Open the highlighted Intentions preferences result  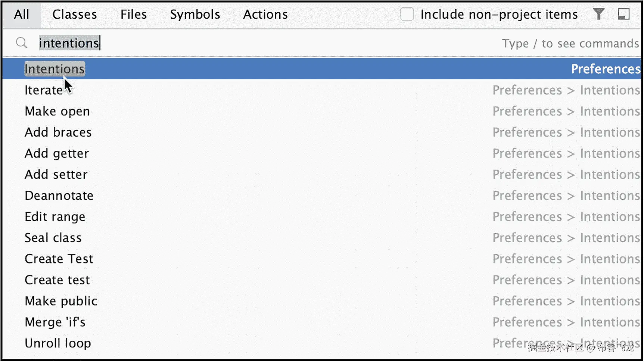(x=55, y=69)
